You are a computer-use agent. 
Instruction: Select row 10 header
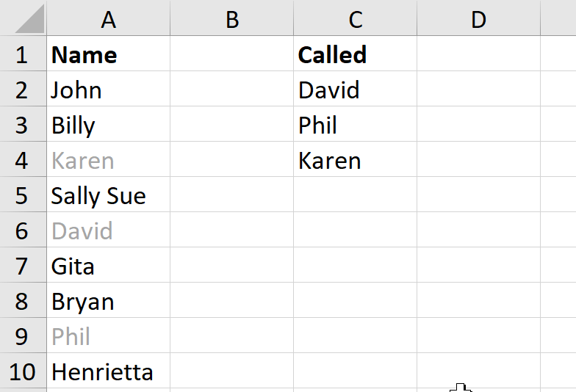[x=22, y=372]
